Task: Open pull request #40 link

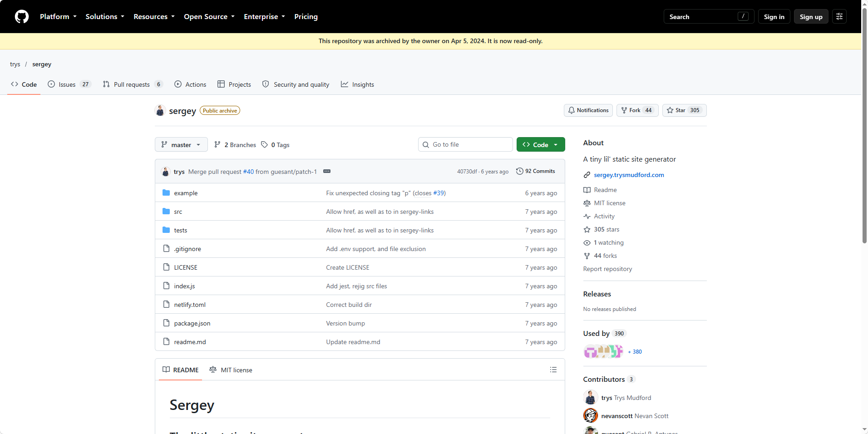Action: tap(248, 172)
